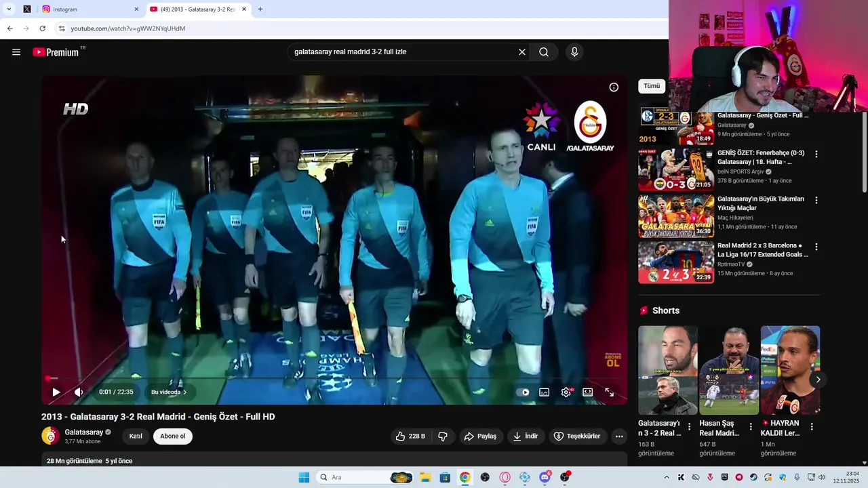Close the YouTube Galatasaray tab
The width and height of the screenshot is (868, 488).
point(244,9)
